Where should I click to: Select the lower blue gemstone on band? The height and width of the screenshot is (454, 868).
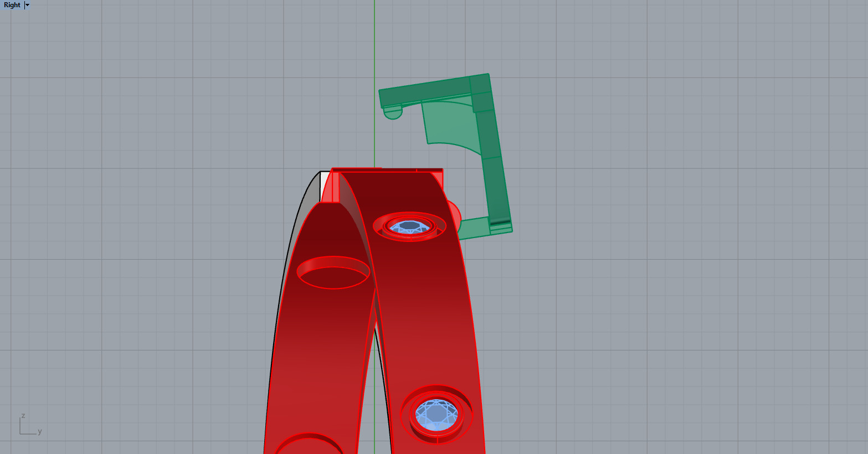436,415
